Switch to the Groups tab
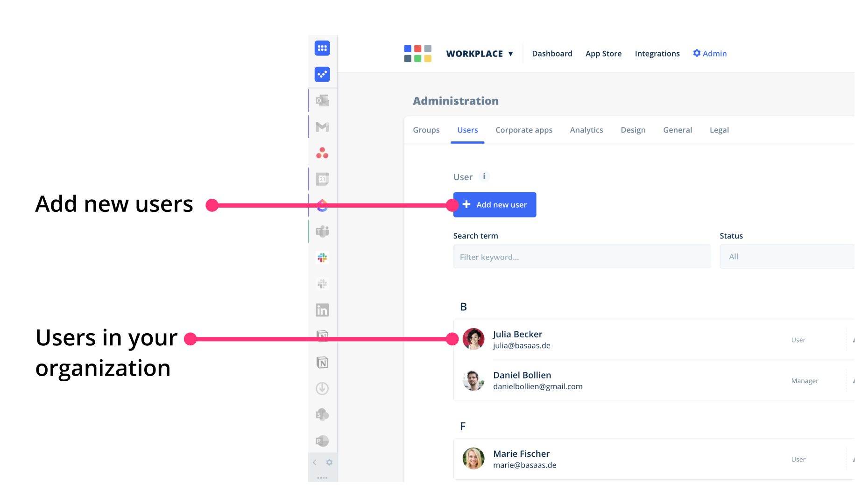This screenshot has height=504, width=855. (x=426, y=130)
